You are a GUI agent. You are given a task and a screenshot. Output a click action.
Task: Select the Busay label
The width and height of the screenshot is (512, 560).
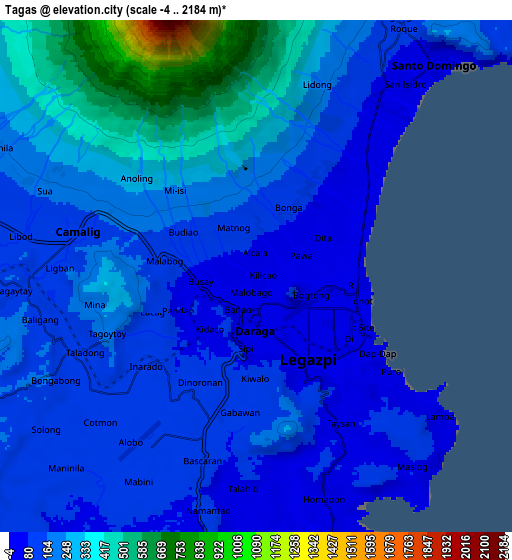coord(201,282)
